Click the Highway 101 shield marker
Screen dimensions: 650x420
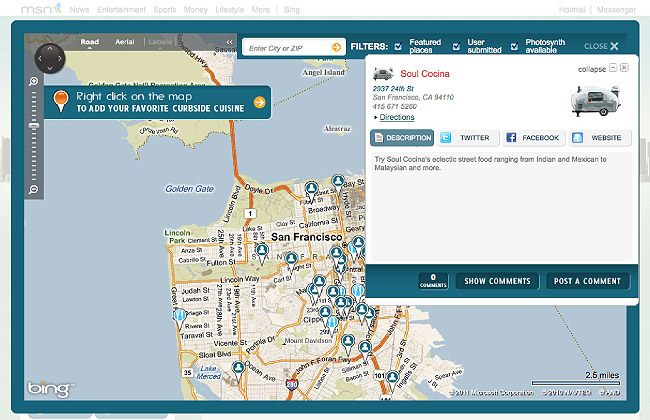[379, 376]
